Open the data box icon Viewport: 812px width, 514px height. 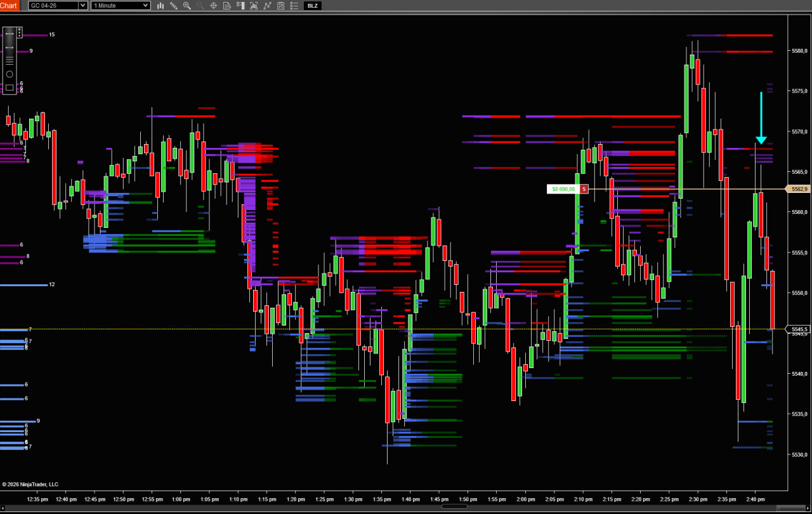pyautogui.click(x=226, y=6)
